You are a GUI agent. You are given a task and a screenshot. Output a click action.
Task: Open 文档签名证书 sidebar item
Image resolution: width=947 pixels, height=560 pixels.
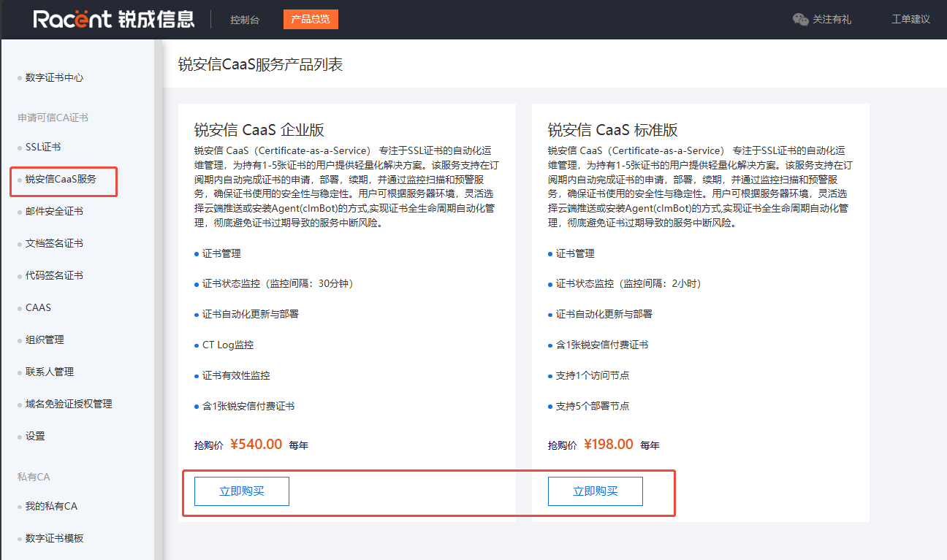click(55, 244)
